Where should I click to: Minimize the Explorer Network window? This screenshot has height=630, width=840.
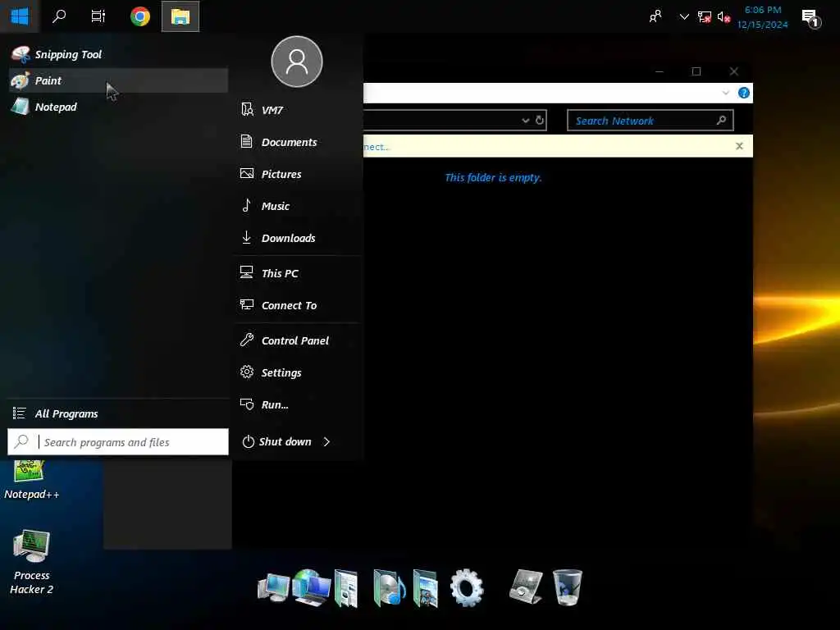(x=660, y=71)
